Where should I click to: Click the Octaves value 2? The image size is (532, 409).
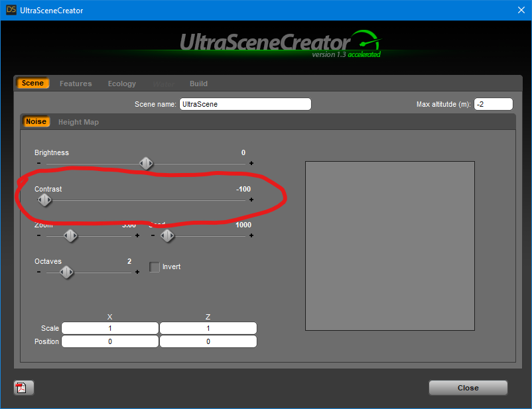point(129,261)
